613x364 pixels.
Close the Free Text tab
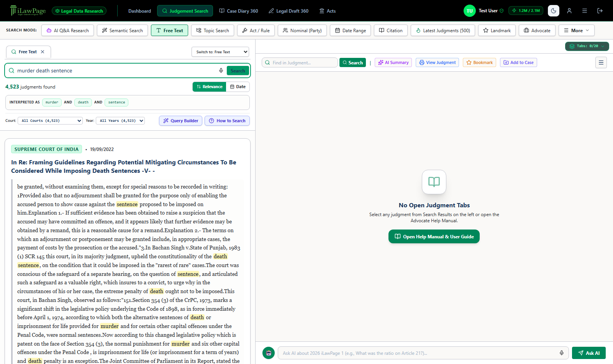coord(43,52)
